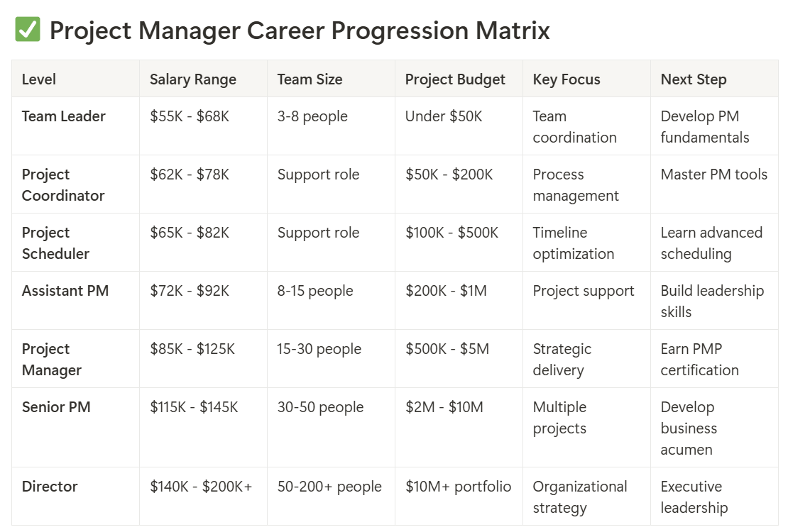This screenshot has width=788, height=532.
Task: Click the Earn PMP certification cell
Action: pyautogui.click(x=699, y=360)
